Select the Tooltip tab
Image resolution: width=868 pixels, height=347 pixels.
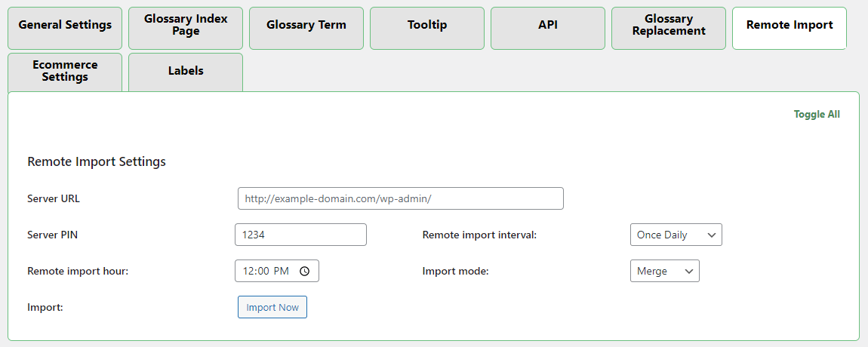click(427, 25)
